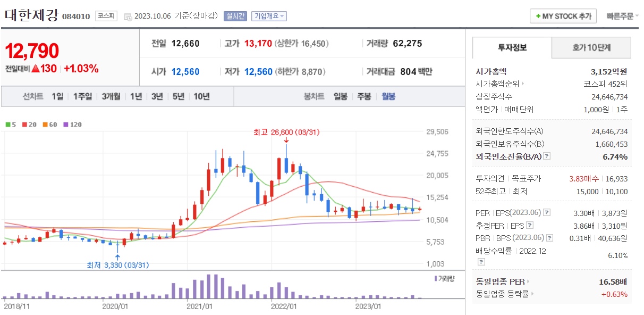Screen dimensions: 644x315
Task: Click the arrow beside 시가총액순위
Action: (523, 84)
